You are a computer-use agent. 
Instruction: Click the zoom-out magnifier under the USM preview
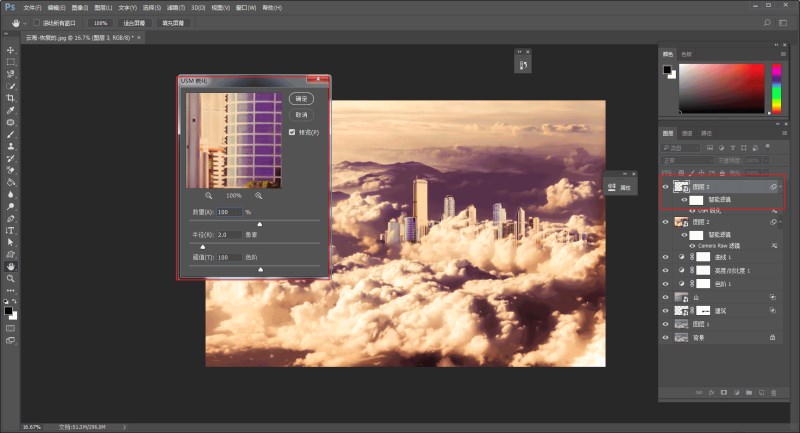coord(209,195)
